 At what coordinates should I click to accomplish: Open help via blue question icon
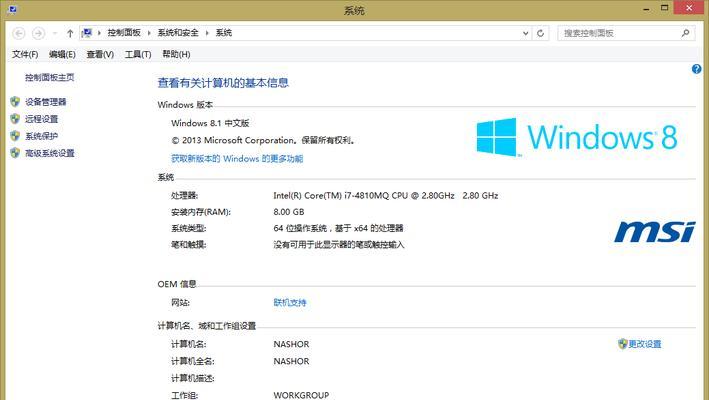pyautogui.click(x=696, y=69)
